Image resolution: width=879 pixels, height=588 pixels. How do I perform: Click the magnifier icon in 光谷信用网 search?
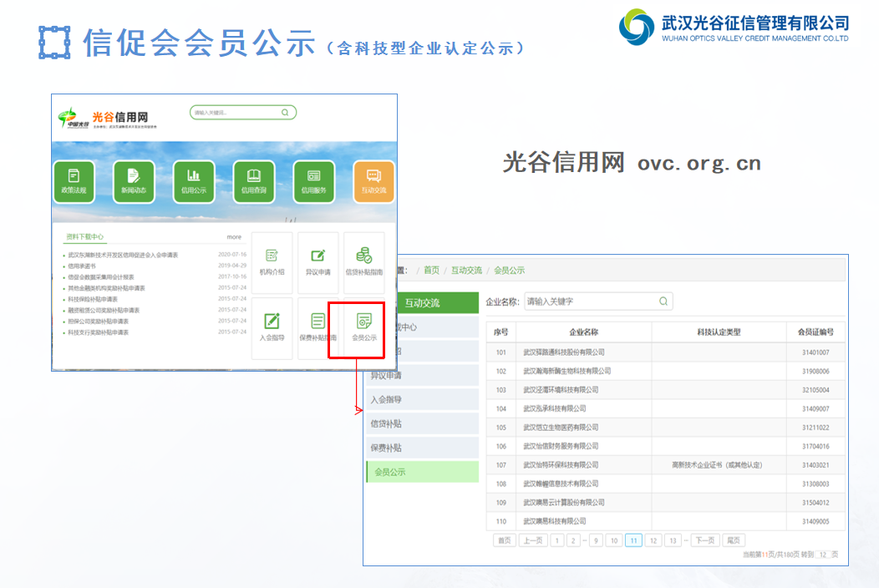point(285,113)
